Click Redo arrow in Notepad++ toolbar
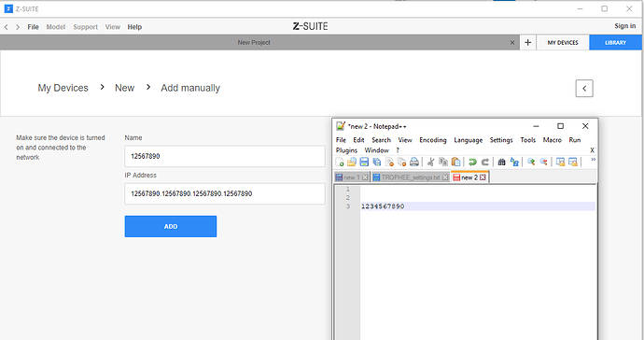 click(485, 162)
